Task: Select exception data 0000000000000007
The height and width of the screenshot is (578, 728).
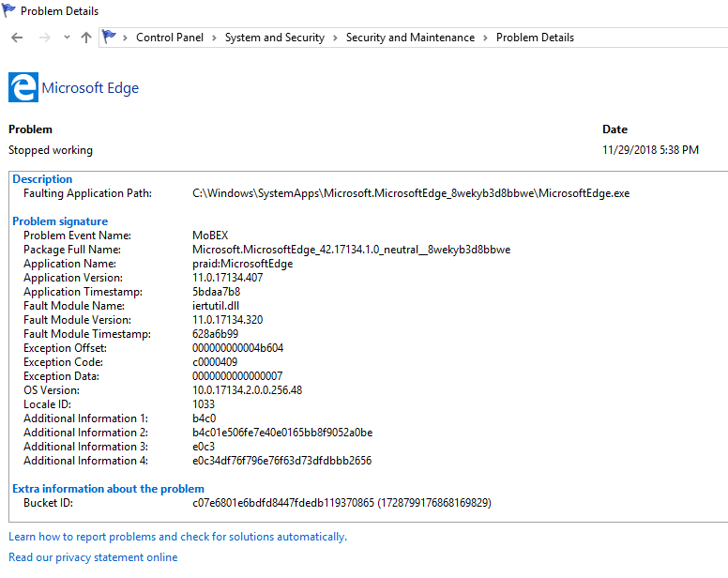Action: click(x=237, y=376)
